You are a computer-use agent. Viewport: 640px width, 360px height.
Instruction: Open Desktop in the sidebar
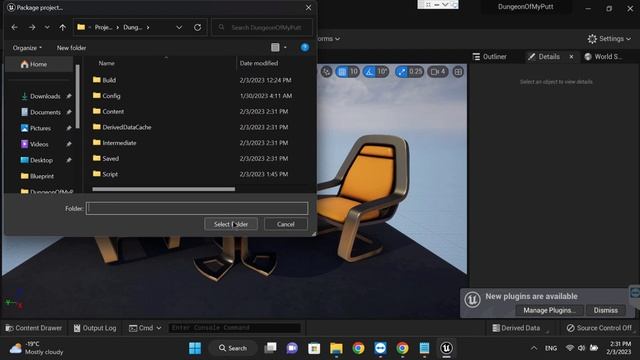[x=41, y=160]
